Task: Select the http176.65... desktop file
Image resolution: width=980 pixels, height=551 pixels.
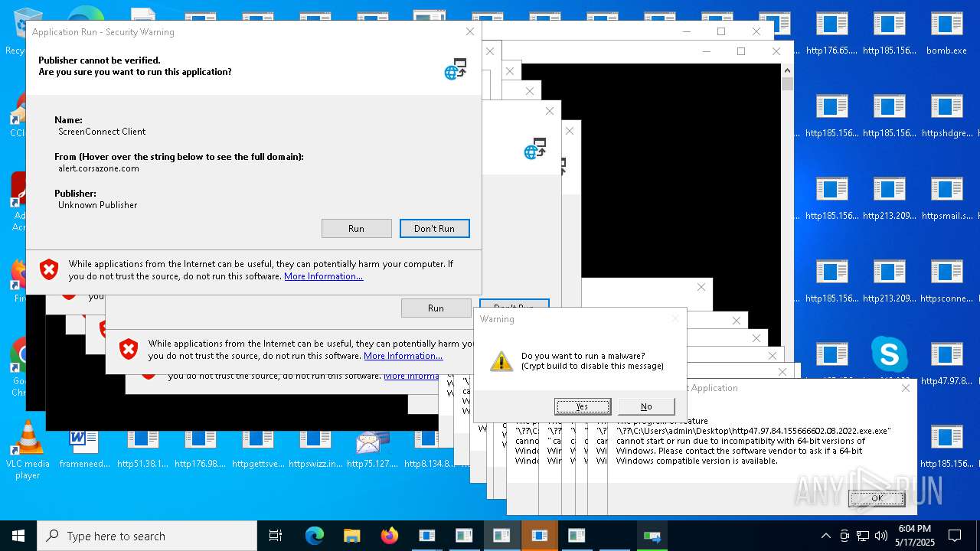Action: click(831, 33)
